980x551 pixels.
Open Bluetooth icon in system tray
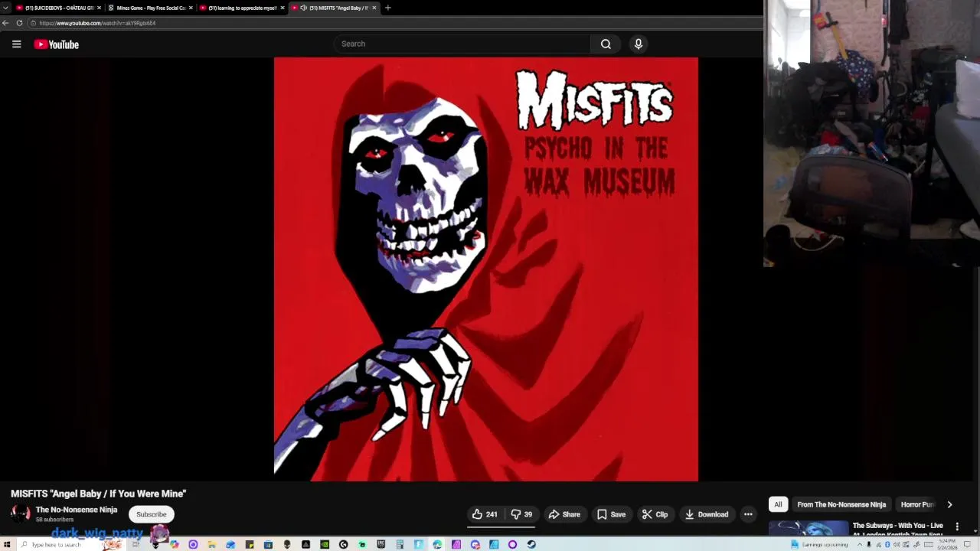[887, 544]
